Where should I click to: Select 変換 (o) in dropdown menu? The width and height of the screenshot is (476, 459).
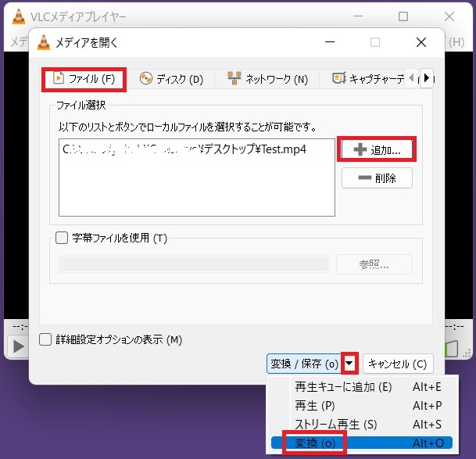point(362,443)
